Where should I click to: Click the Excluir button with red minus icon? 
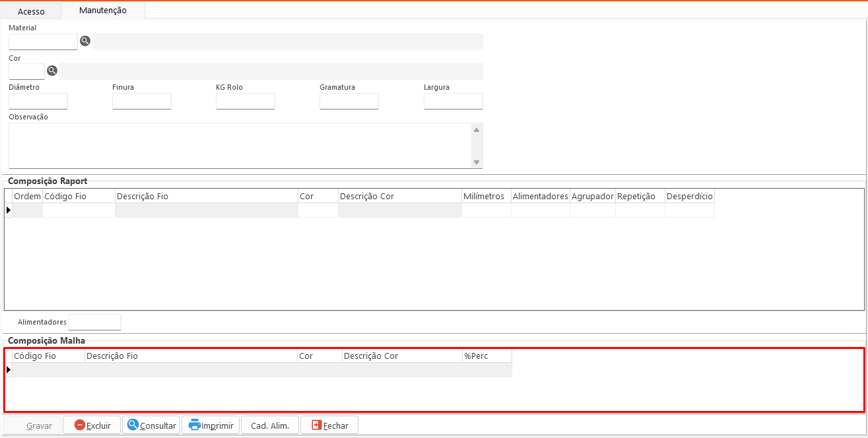92,425
